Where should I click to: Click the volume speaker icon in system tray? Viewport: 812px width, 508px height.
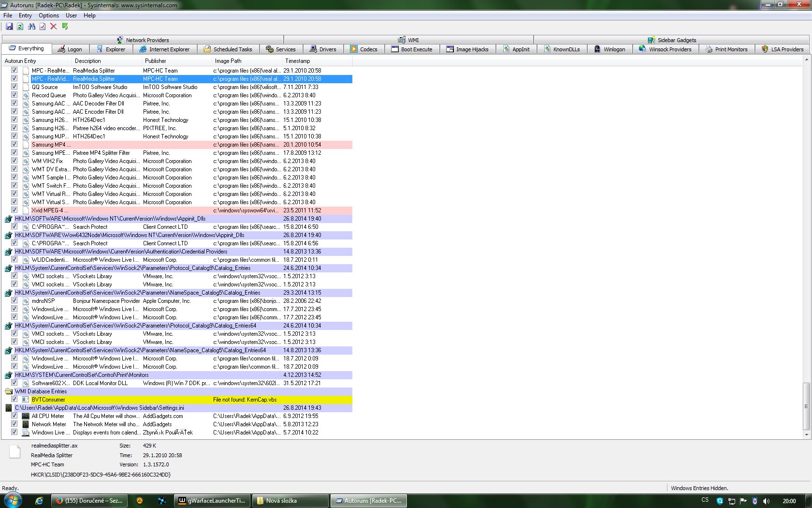pos(766,501)
